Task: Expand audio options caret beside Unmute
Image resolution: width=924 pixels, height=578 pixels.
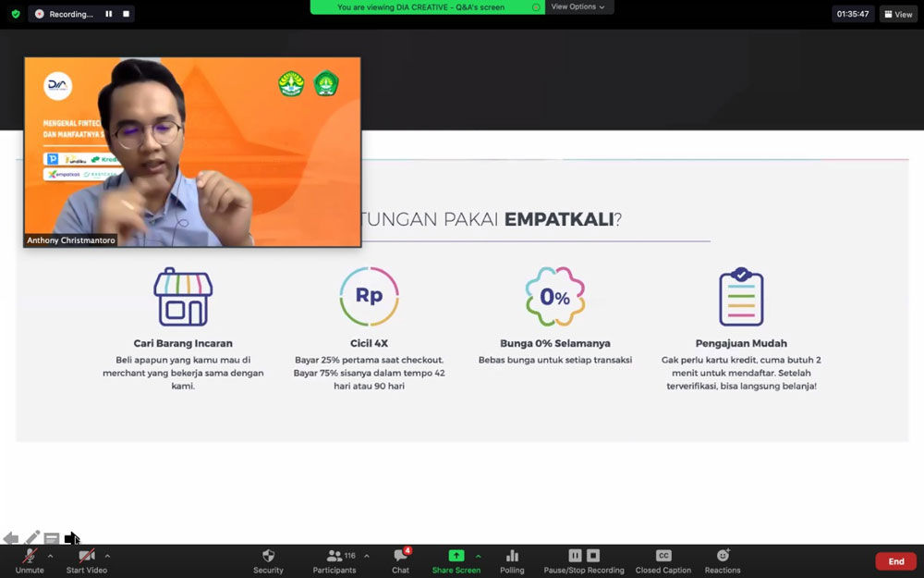Action: (x=50, y=556)
